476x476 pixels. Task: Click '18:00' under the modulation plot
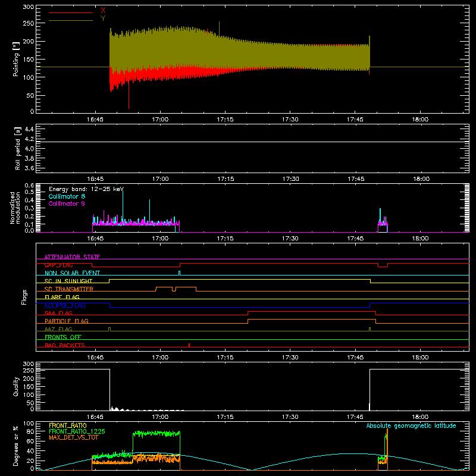(420, 239)
